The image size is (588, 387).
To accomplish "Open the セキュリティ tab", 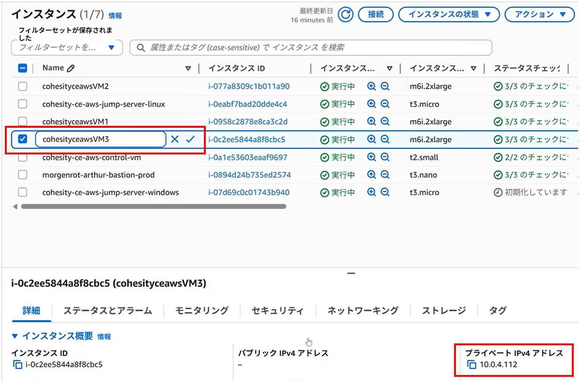I will [x=278, y=311].
